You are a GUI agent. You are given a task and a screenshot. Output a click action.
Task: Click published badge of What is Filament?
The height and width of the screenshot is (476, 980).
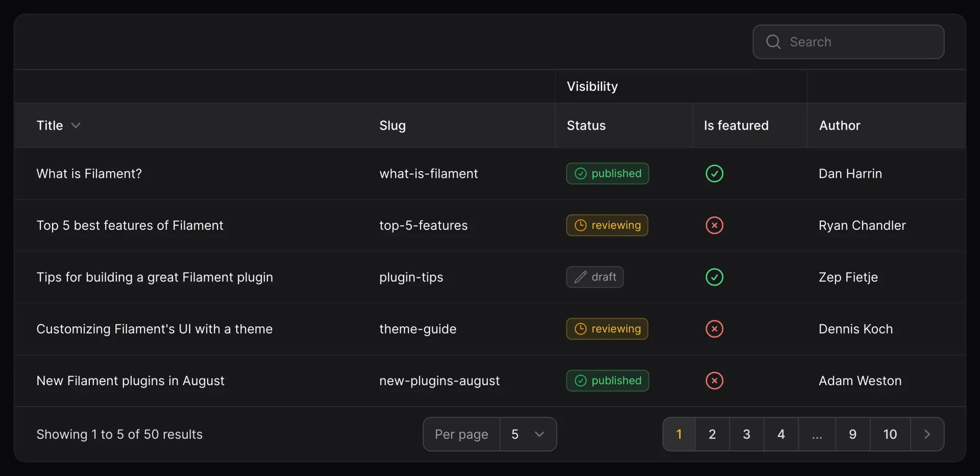point(607,174)
